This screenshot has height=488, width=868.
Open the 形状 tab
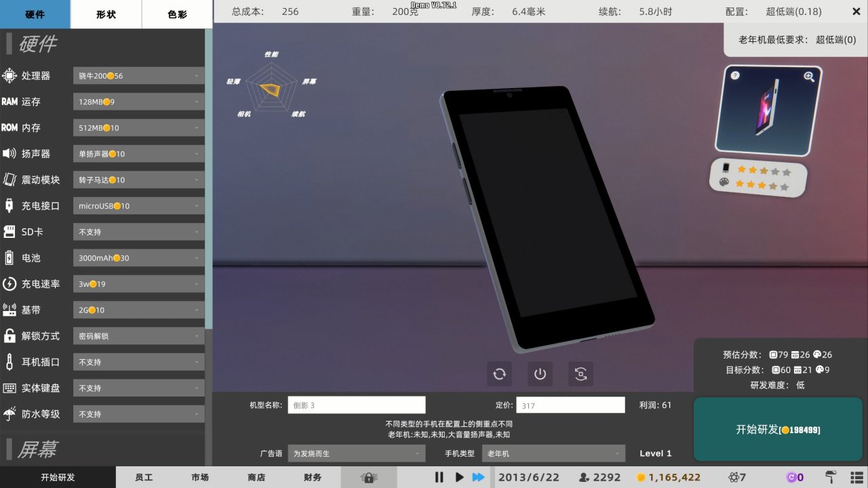106,14
